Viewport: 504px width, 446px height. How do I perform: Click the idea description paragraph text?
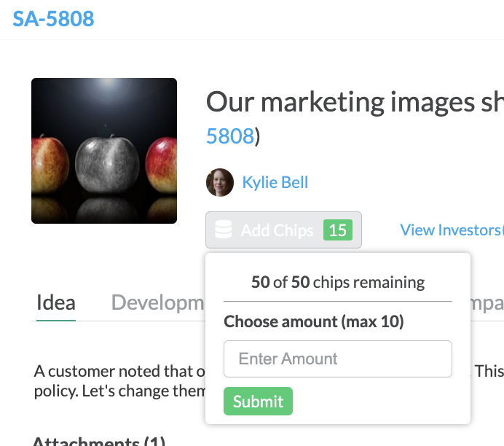[x=119, y=381]
